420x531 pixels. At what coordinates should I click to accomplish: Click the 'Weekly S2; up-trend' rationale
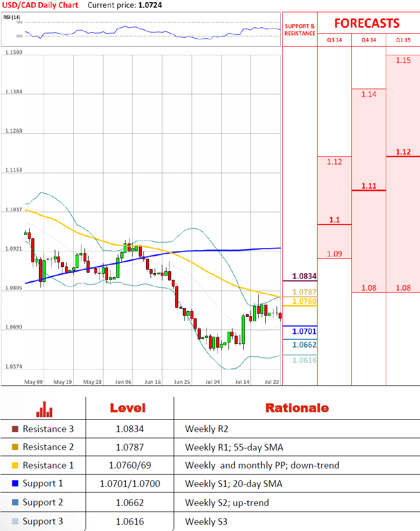coord(227,502)
